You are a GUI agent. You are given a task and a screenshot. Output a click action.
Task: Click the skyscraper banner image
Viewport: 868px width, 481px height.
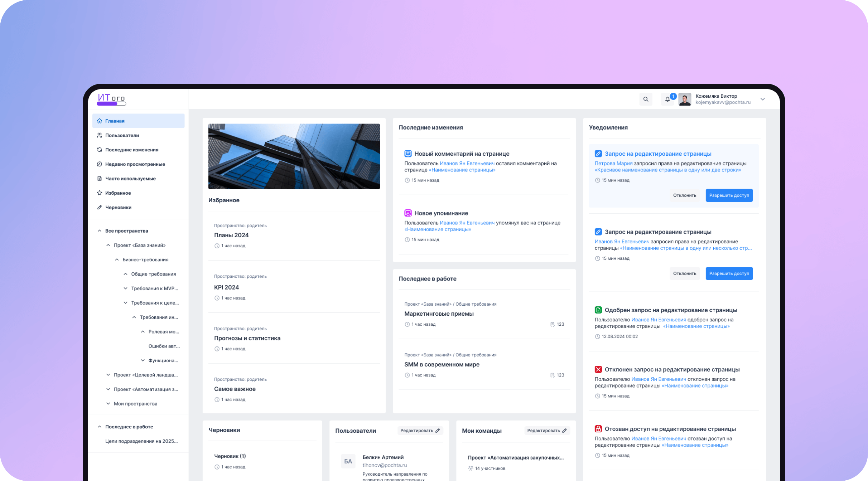tap(294, 156)
